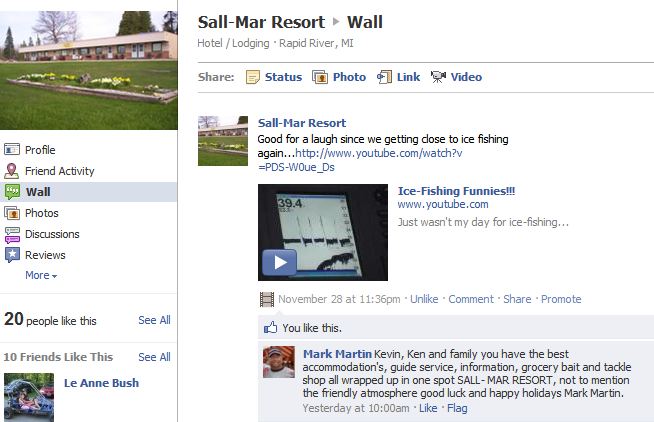
Task: See All people who like this
Action: pos(154,320)
